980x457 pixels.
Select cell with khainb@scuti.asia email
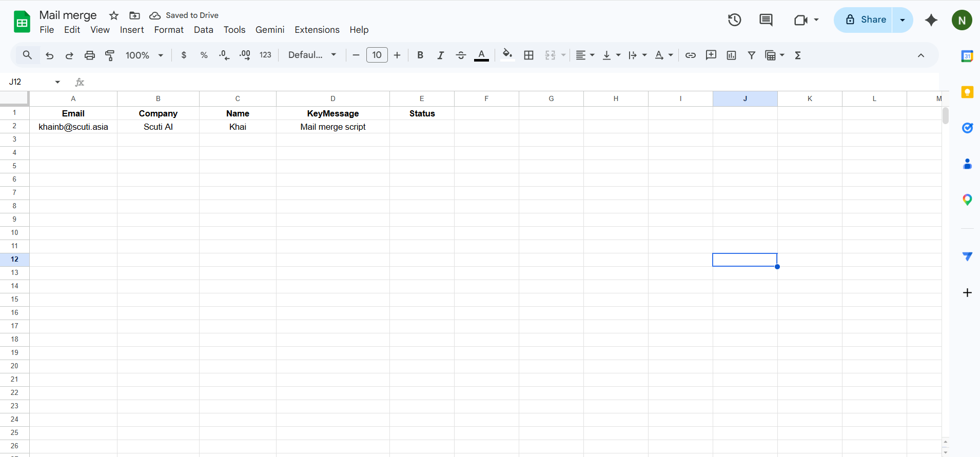point(73,127)
